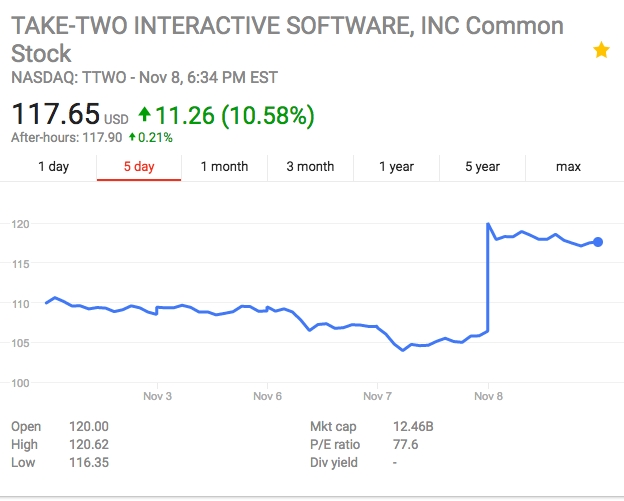Open the 1 month chart tab
This screenshot has height=501, width=624.
pos(224,167)
